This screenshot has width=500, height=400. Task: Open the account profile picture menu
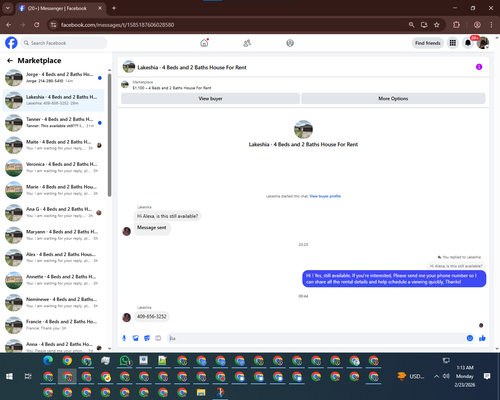pos(483,43)
